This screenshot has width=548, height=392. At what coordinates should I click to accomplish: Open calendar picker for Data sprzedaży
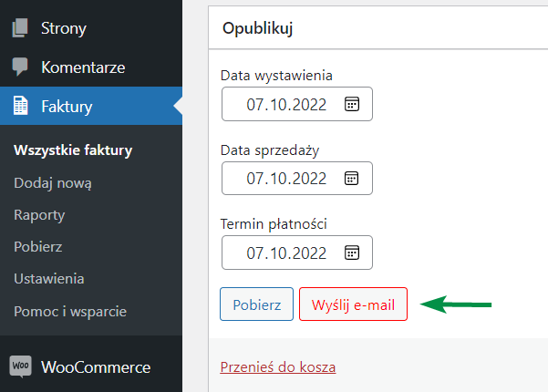click(352, 178)
